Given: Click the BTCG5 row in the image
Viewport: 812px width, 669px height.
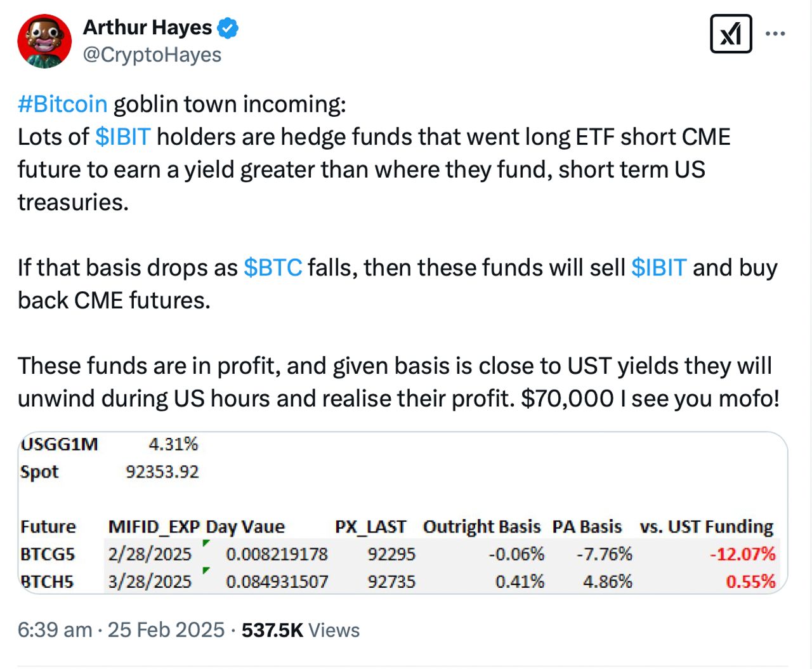Looking at the screenshot, I should point(398,554).
